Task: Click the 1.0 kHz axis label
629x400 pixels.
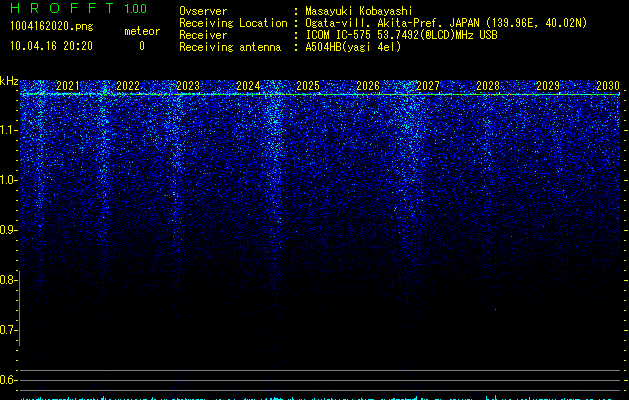Action: click(7, 180)
